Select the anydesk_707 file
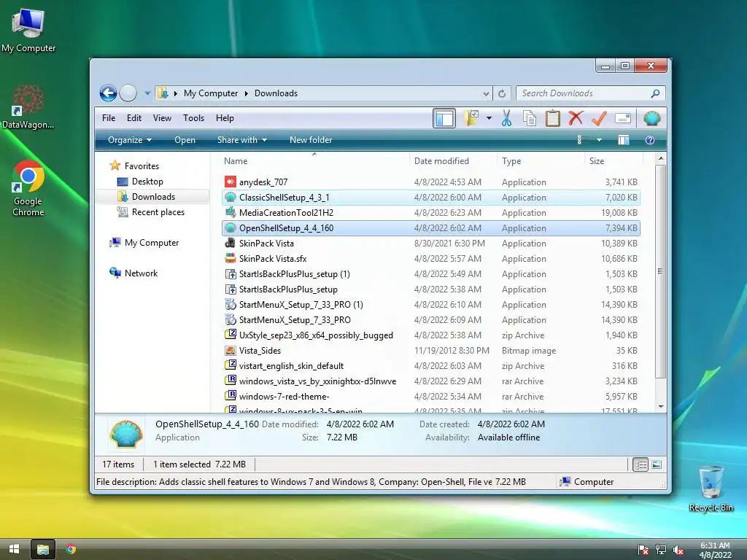747x560 pixels. (x=430, y=182)
